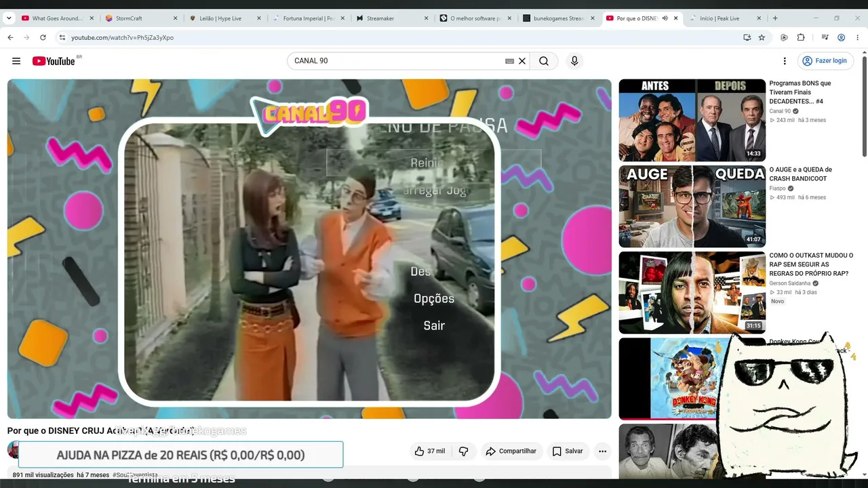Open the AUGE QUEDA Crash Bandicoot thumbnail
Image resolution: width=868 pixels, height=488 pixels.
pos(692,206)
